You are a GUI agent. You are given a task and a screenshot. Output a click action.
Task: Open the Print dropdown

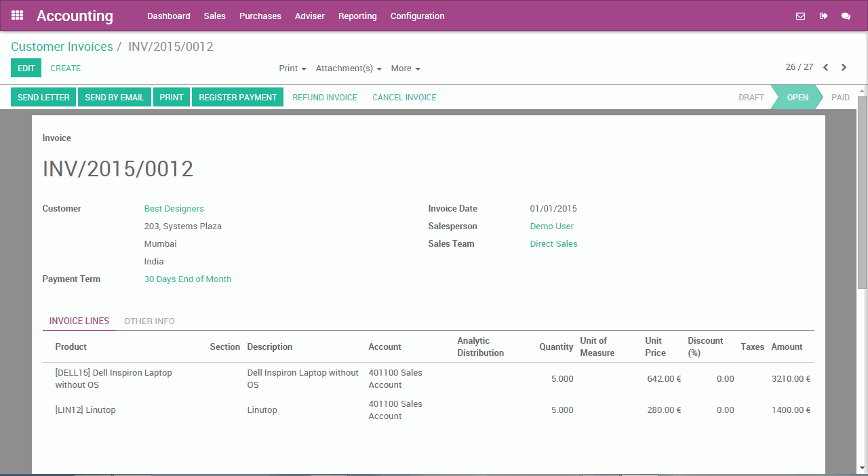292,68
